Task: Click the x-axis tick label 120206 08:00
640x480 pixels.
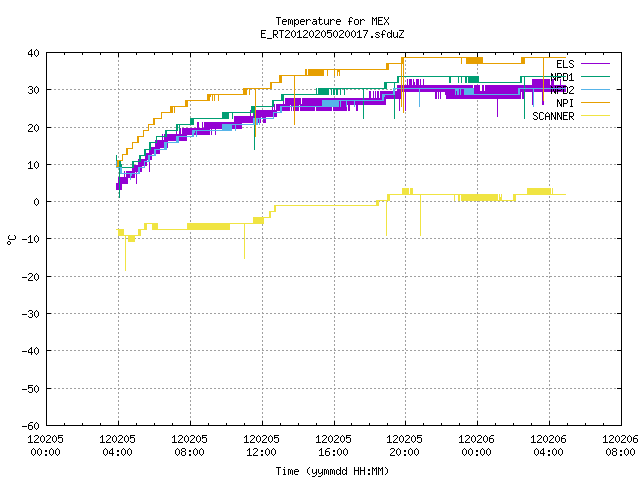Action: point(620,446)
